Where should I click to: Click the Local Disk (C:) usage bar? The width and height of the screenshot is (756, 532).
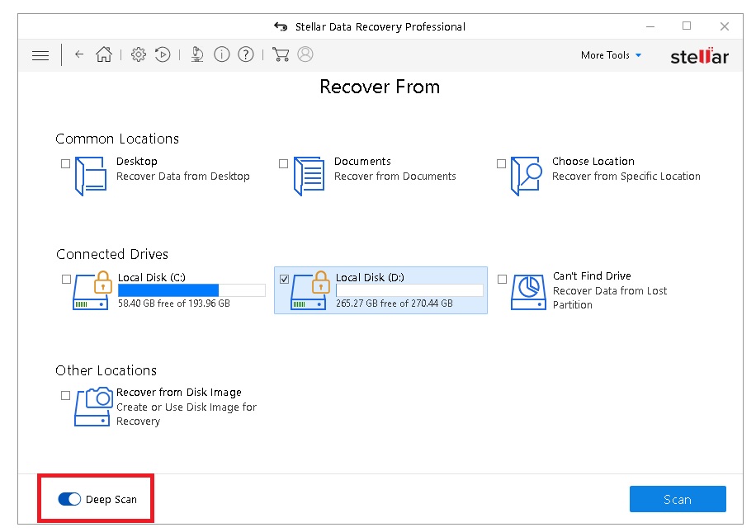(x=192, y=290)
